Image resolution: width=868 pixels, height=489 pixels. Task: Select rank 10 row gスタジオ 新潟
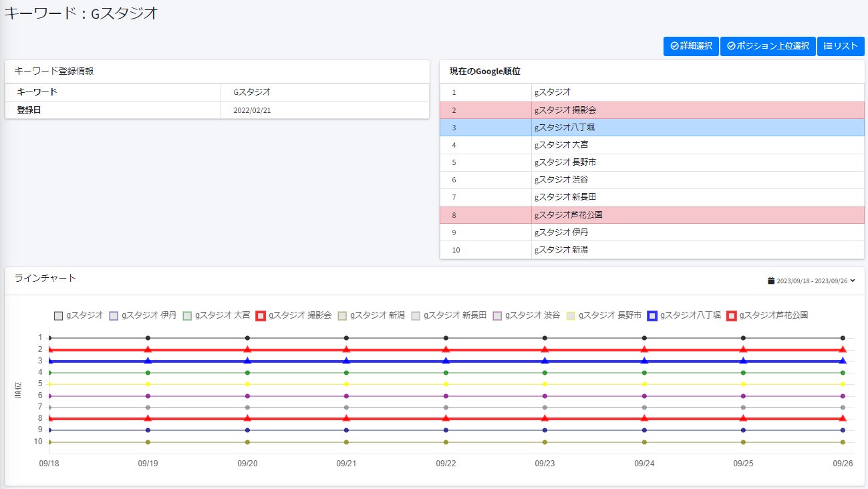(x=652, y=250)
